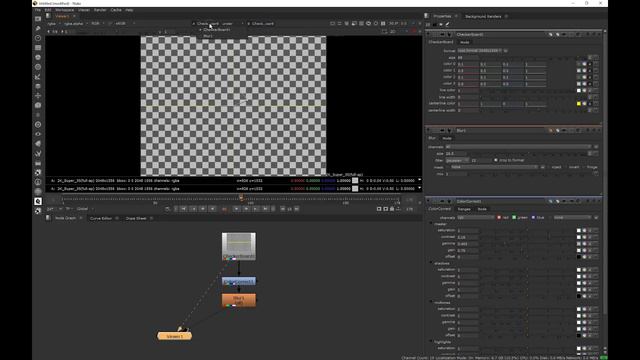This screenshot has width=640, height=360.
Task: Toggle crop to format in Blur
Action: (x=496, y=160)
